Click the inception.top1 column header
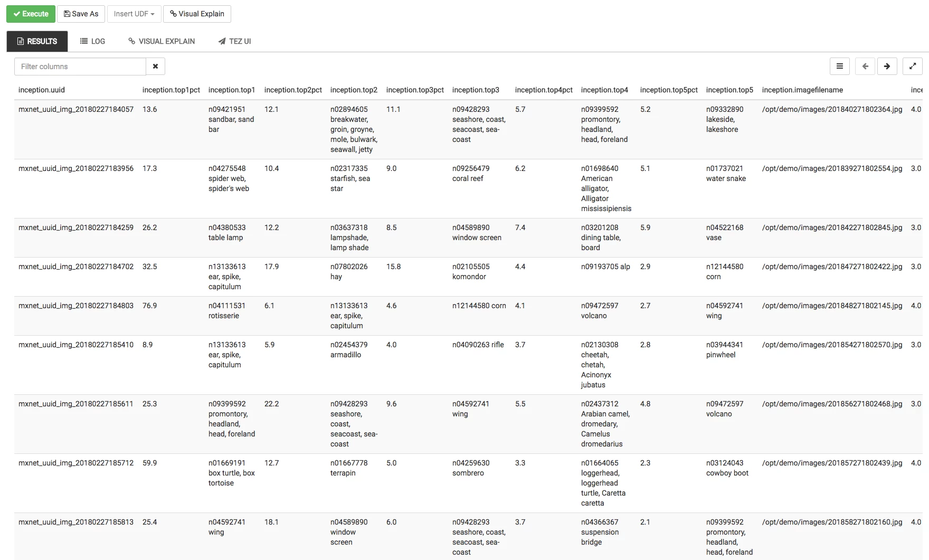 click(x=232, y=90)
